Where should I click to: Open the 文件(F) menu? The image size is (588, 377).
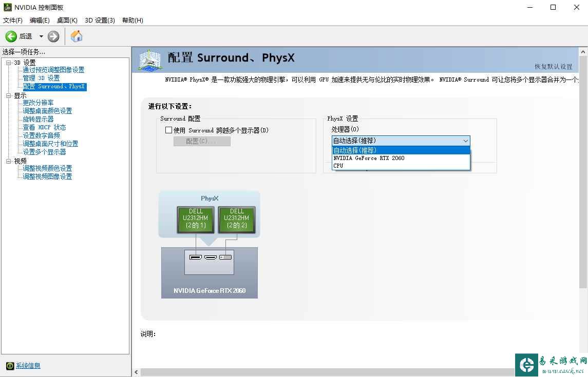13,20
